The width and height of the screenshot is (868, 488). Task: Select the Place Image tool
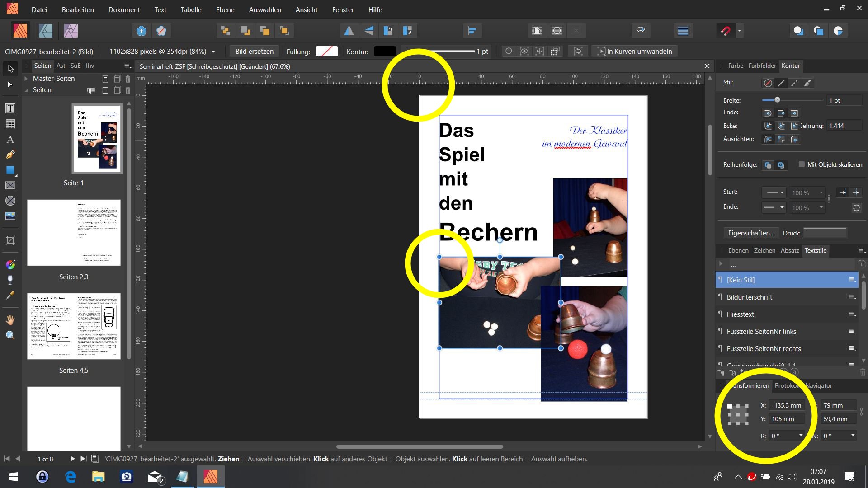(10, 216)
